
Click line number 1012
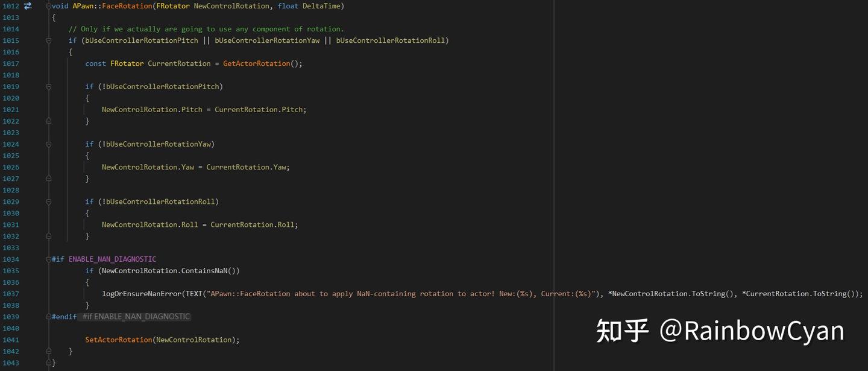point(10,5)
